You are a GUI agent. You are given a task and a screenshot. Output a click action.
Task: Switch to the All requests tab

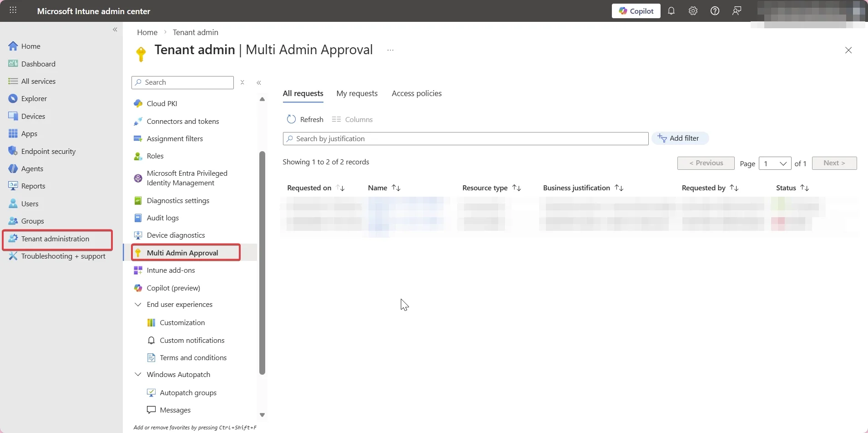point(303,93)
